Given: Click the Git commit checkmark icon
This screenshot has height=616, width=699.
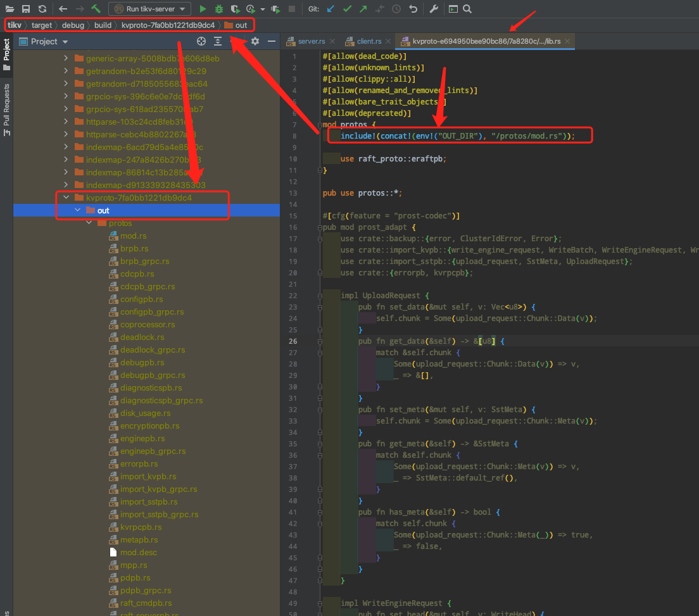Looking at the screenshot, I should click(347, 9).
